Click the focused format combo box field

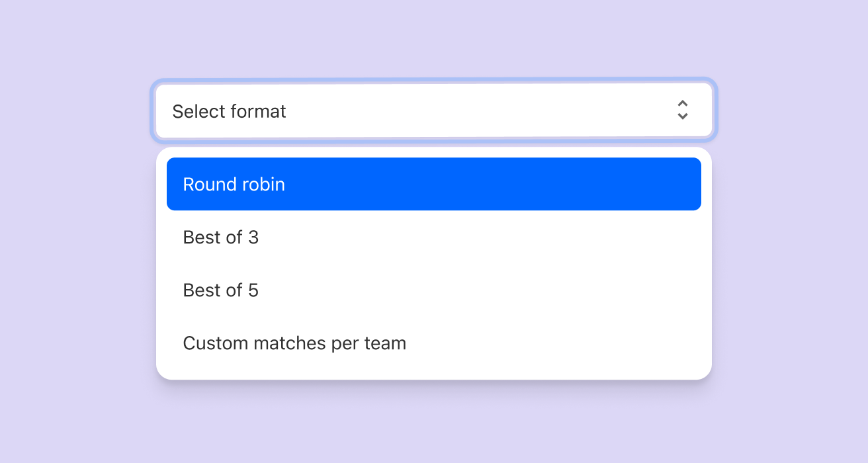(434, 110)
